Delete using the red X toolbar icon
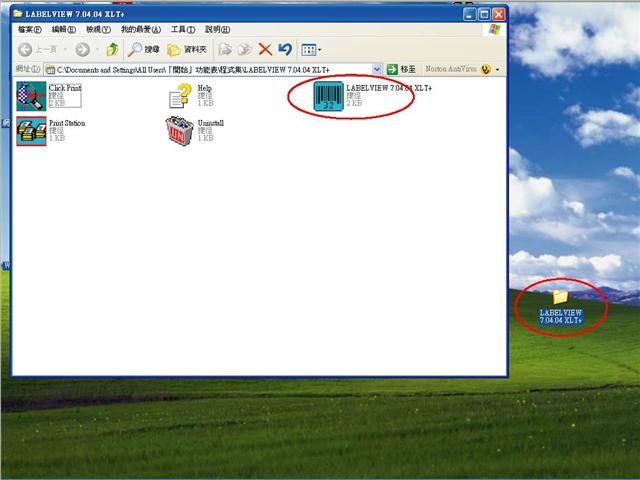Screen dimensions: 640x480 (265, 50)
